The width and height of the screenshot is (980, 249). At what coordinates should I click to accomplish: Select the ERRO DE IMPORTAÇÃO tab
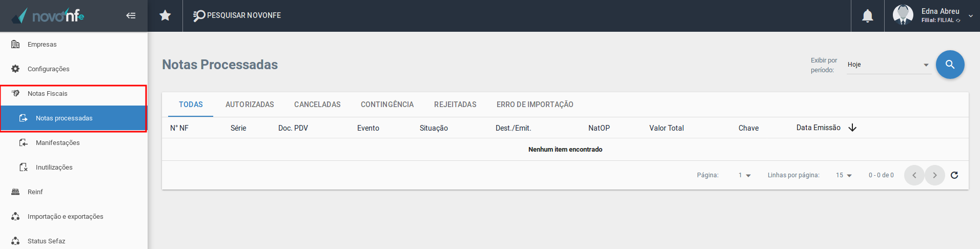pyautogui.click(x=535, y=105)
